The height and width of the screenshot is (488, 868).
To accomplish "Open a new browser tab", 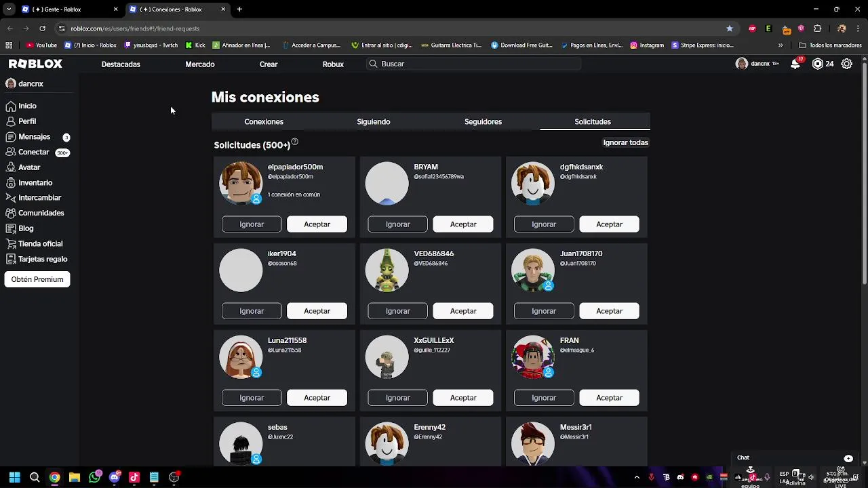I will pyautogui.click(x=239, y=9).
